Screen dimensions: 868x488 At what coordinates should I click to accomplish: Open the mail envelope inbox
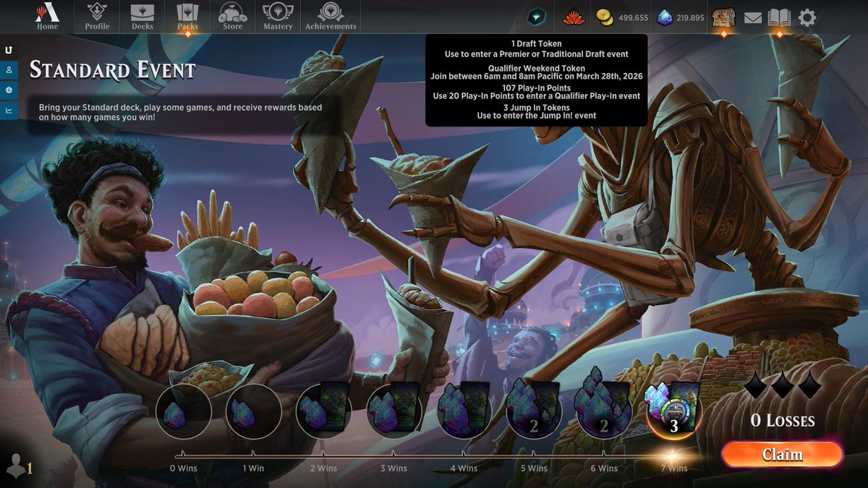click(753, 17)
